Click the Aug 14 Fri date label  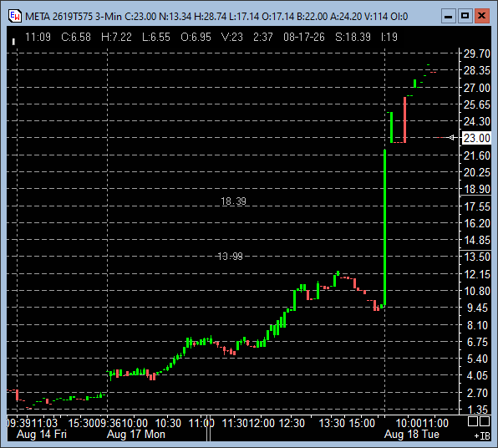pyautogui.click(x=42, y=434)
